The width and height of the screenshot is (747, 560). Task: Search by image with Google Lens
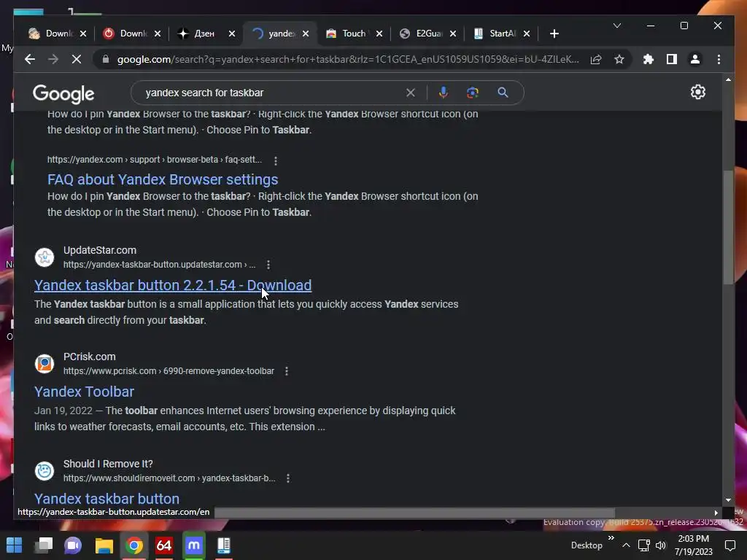(472, 93)
